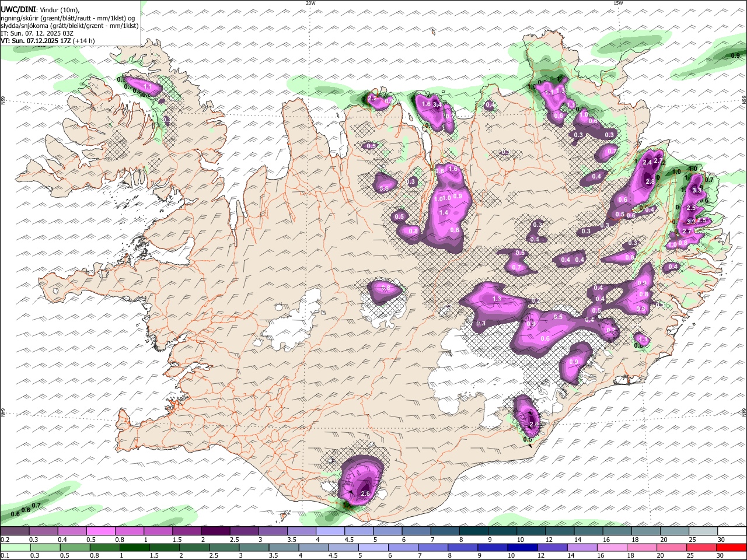Viewport: 747px width, 560px height.
Task: Click the 20W longitude label
Action: tap(310, 3)
